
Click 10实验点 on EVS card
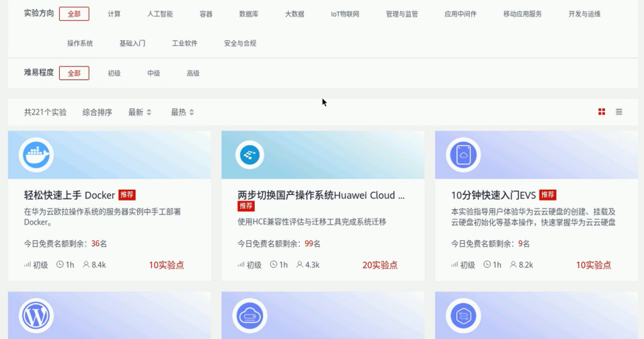point(594,265)
